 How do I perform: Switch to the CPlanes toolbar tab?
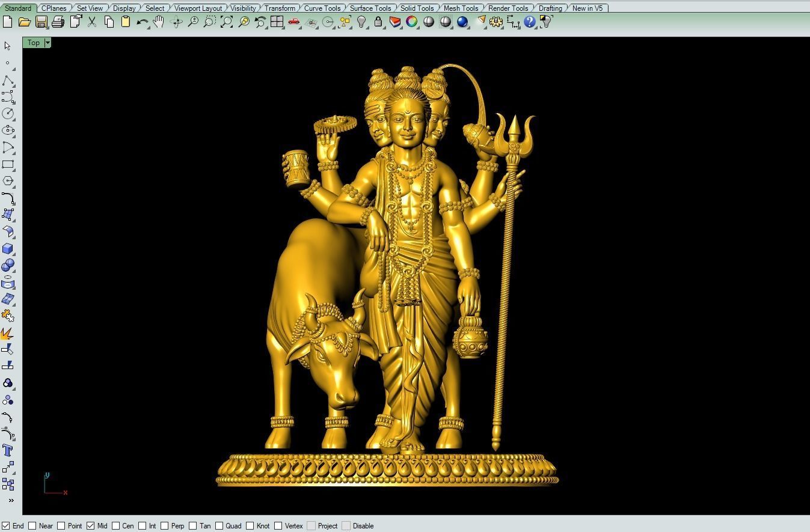pyautogui.click(x=54, y=8)
